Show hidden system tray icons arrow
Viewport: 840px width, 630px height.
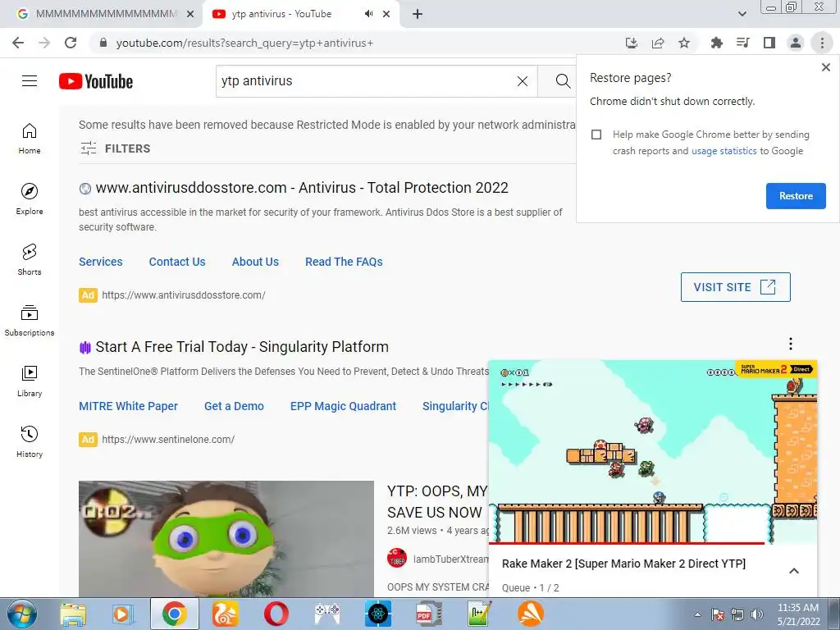(x=697, y=614)
